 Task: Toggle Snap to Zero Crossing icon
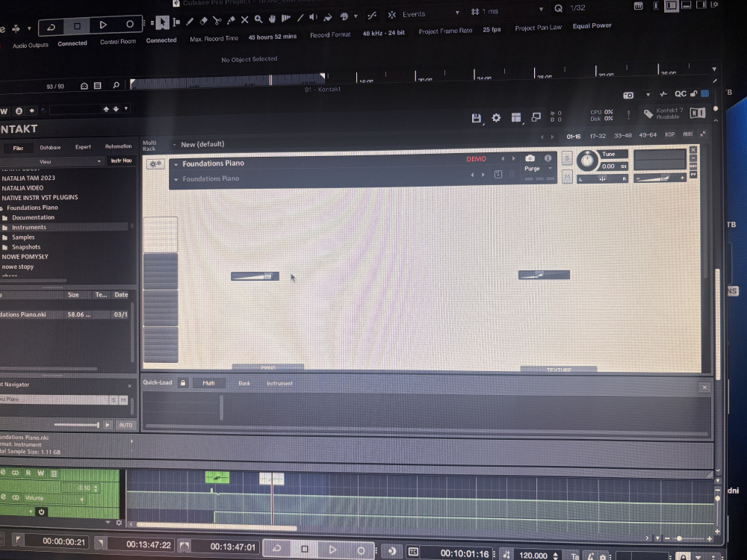point(371,16)
